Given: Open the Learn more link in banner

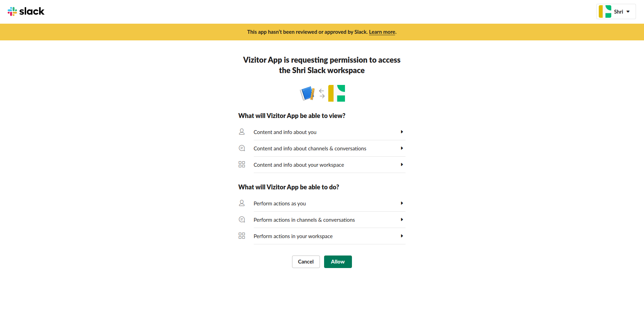Looking at the screenshot, I should (382, 32).
